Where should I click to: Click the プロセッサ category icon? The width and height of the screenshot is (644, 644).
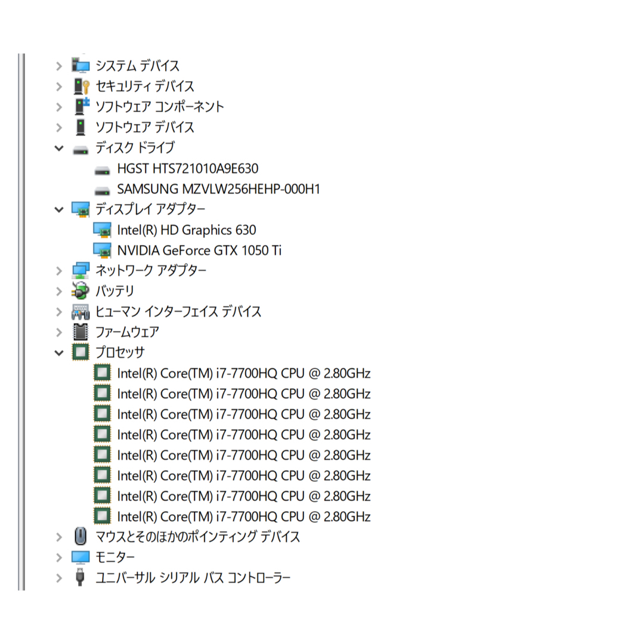point(80,352)
